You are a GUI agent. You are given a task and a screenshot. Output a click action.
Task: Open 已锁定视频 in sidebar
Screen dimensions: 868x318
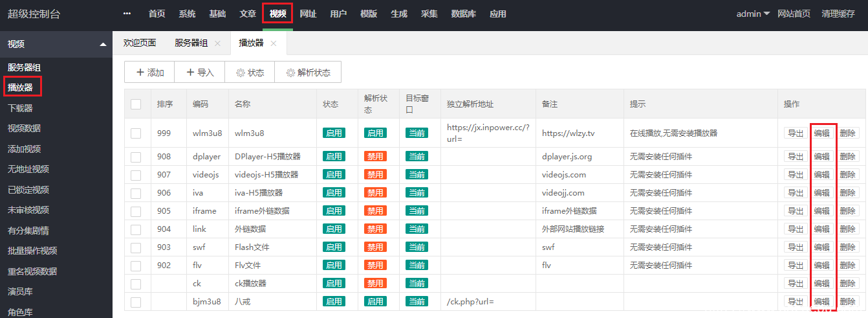pos(28,190)
